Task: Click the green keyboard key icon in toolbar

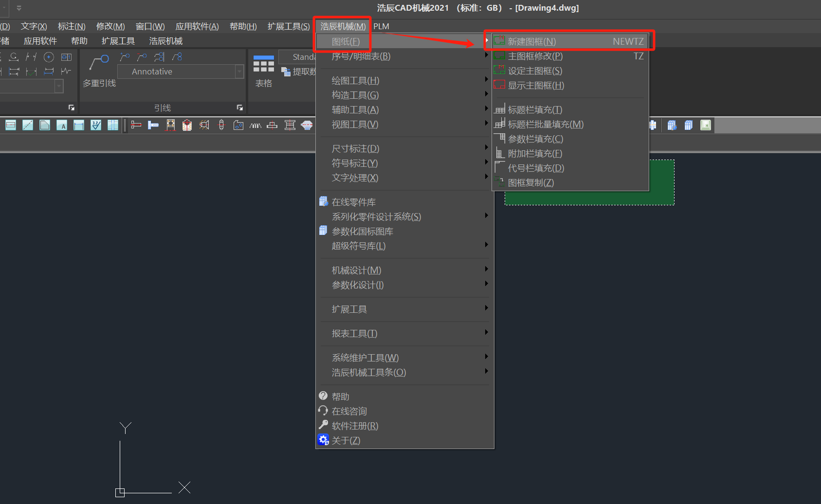Action: [x=706, y=125]
